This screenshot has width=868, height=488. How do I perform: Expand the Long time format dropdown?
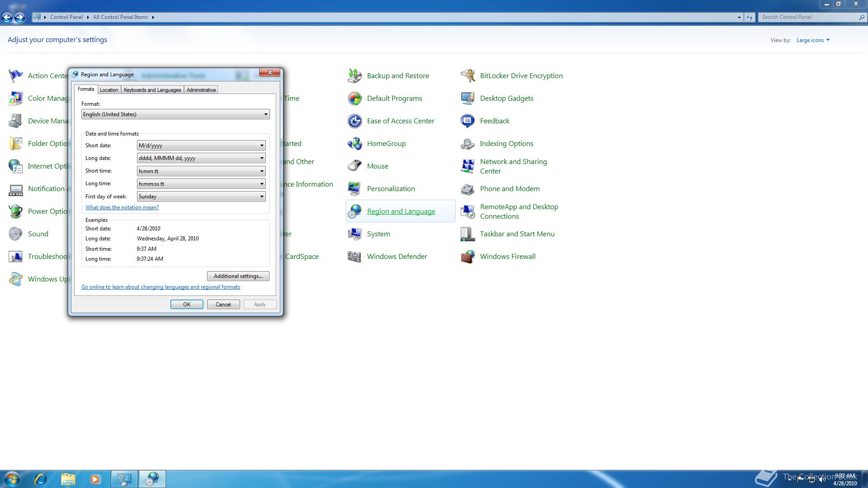coord(201,184)
